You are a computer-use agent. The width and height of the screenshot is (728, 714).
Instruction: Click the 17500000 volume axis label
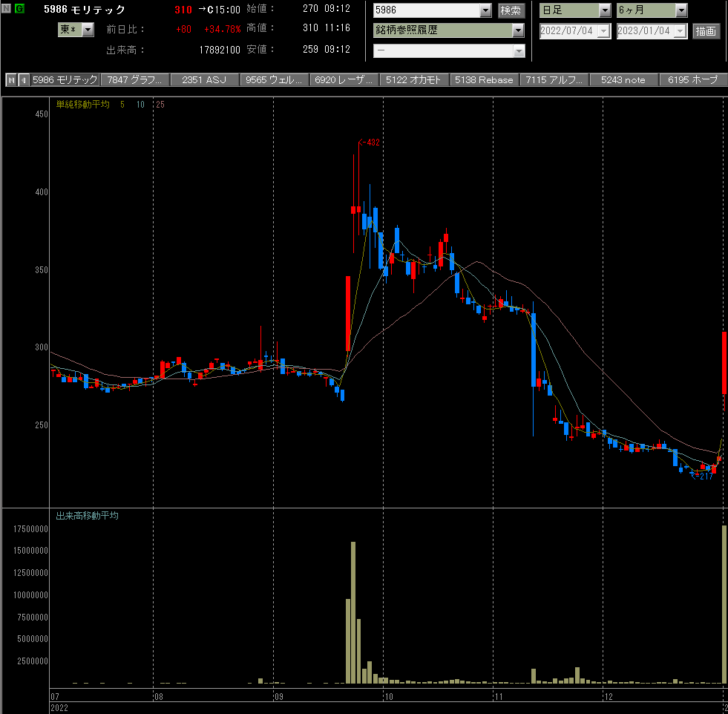(x=30, y=529)
